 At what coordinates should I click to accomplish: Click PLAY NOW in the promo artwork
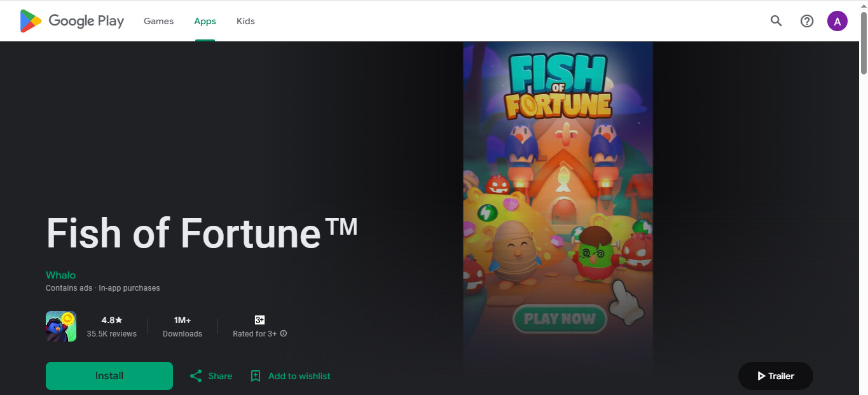click(x=560, y=319)
